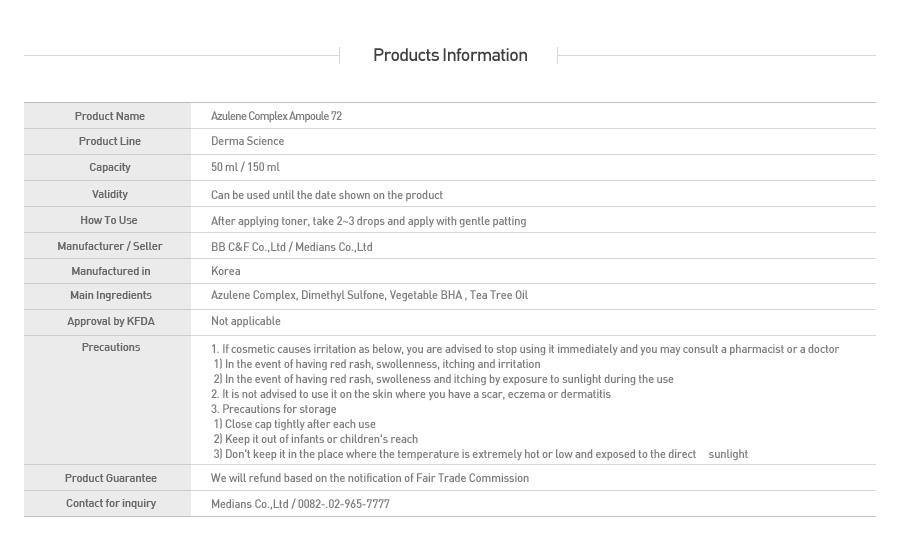The width and height of the screenshot is (900, 549).
Task: Click BB C&F Co.,Ltd / Medians Co.,Ltd text
Action: (x=291, y=247)
